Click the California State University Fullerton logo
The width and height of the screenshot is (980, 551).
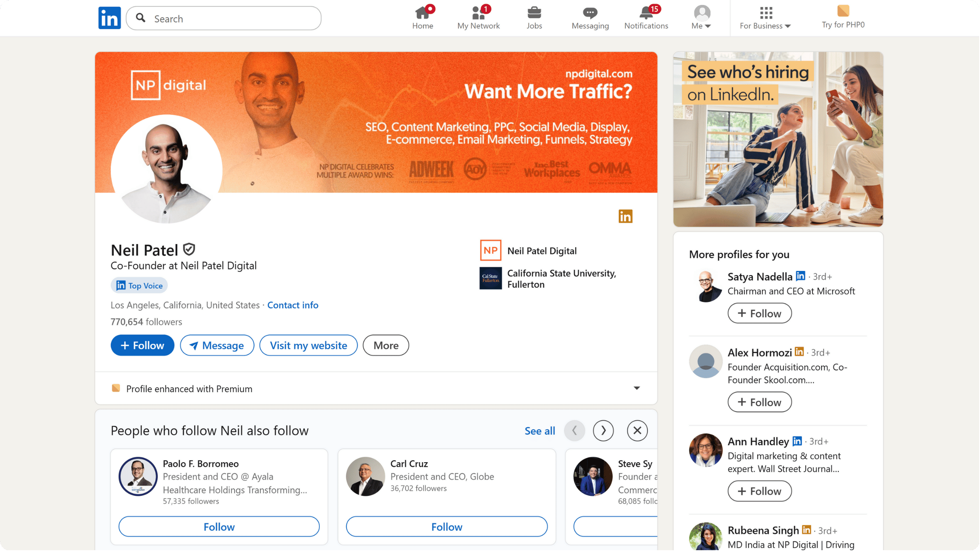click(x=490, y=278)
